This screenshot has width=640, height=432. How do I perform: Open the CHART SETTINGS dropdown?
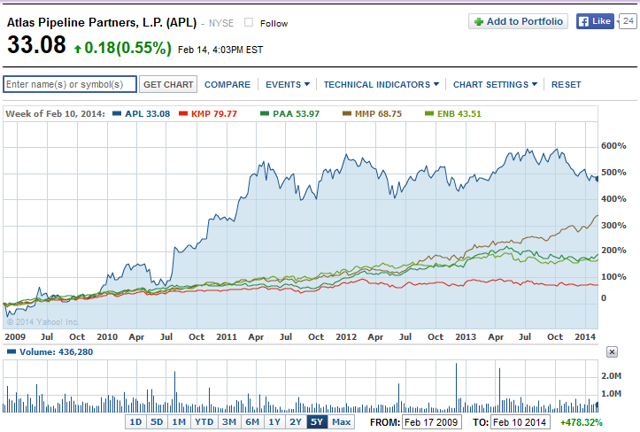495,85
